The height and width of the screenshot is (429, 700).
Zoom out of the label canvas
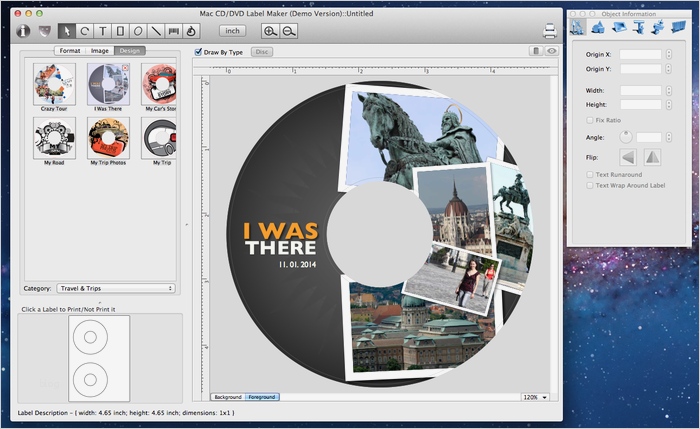pyautogui.click(x=289, y=31)
